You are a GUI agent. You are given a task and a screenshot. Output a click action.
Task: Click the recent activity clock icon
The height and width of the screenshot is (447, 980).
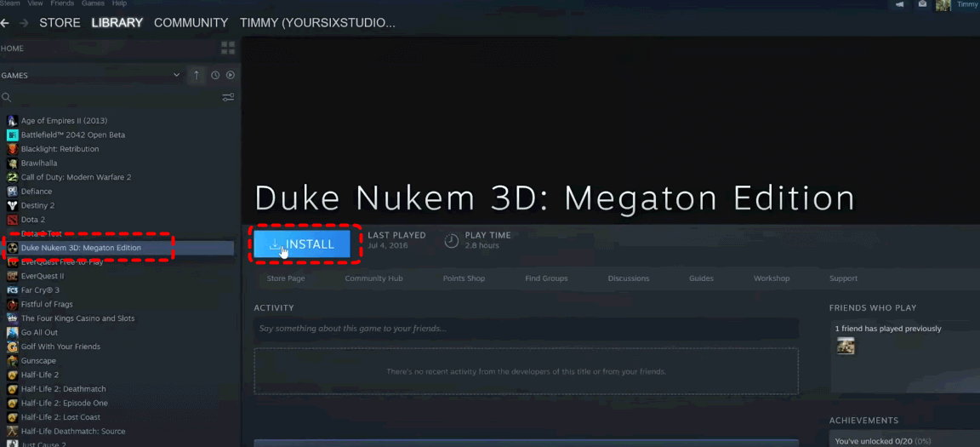[x=215, y=75]
